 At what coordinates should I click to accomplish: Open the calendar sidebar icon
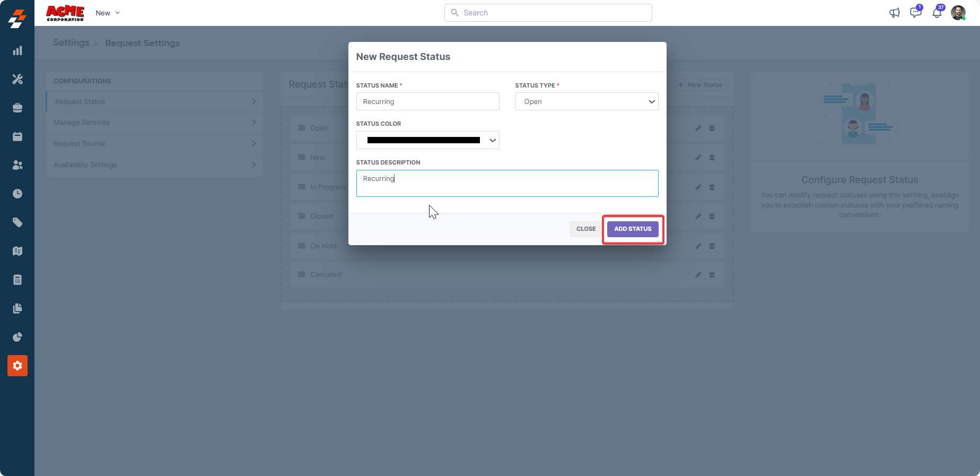17,136
